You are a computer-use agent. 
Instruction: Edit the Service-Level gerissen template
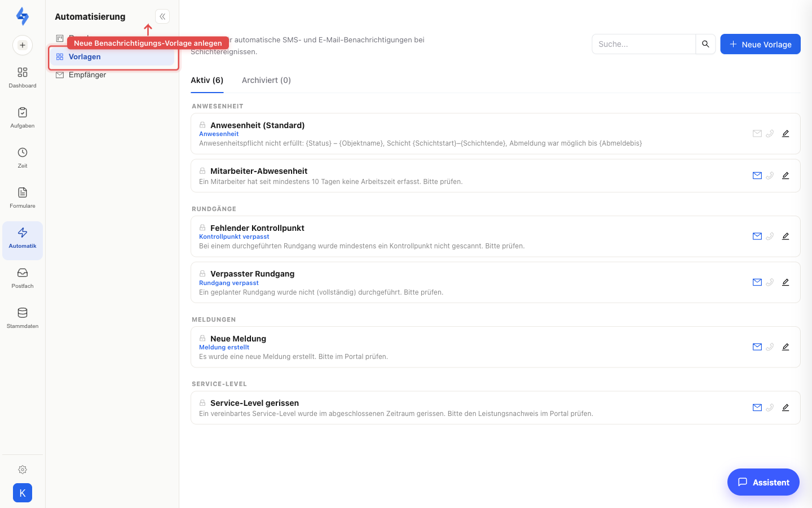click(x=785, y=408)
